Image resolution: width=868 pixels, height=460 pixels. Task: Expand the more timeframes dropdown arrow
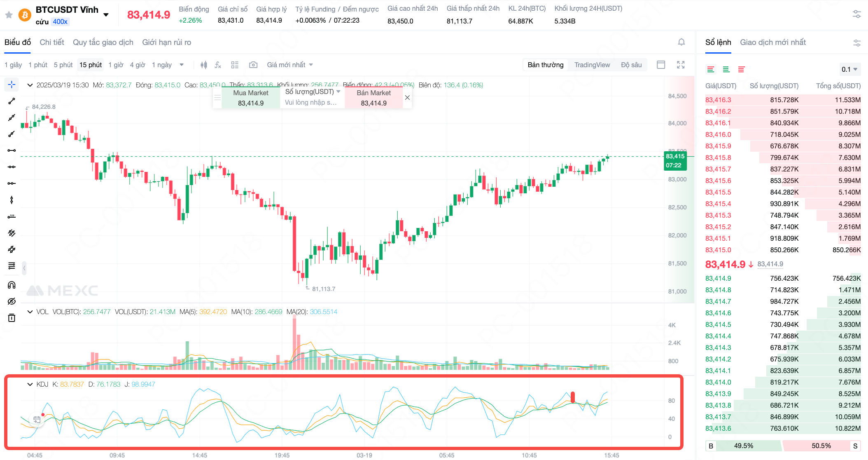click(x=182, y=65)
